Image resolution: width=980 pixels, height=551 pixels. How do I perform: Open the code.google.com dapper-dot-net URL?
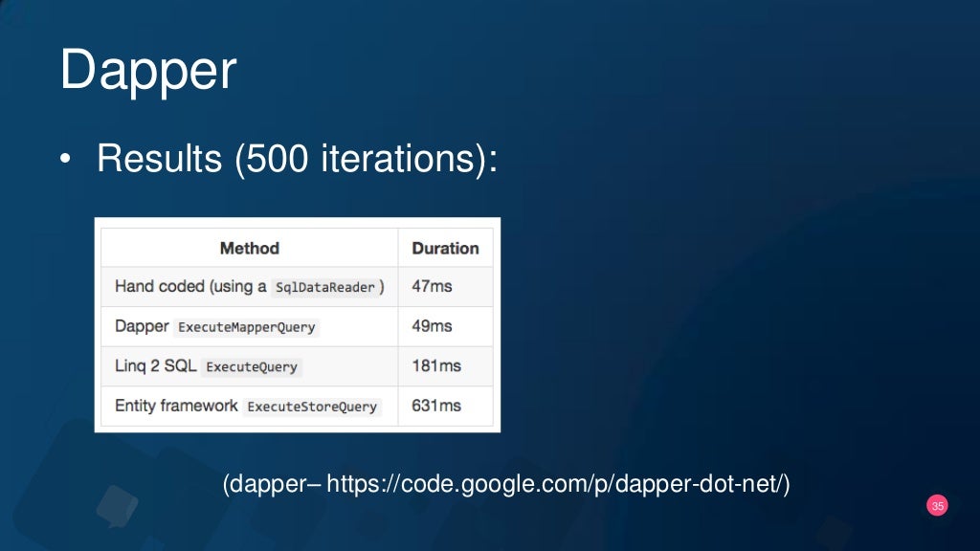tap(554, 484)
